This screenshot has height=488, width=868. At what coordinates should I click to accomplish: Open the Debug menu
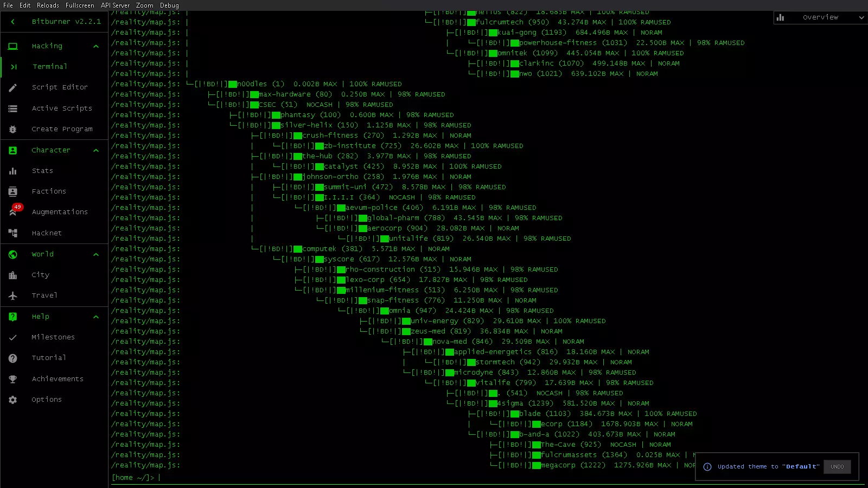[169, 5]
